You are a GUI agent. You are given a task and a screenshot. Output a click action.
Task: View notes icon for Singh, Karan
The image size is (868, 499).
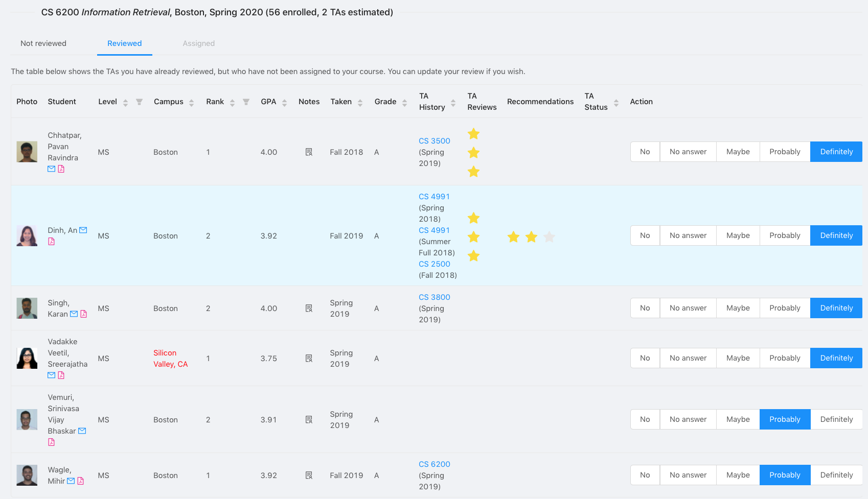(309, 308)
